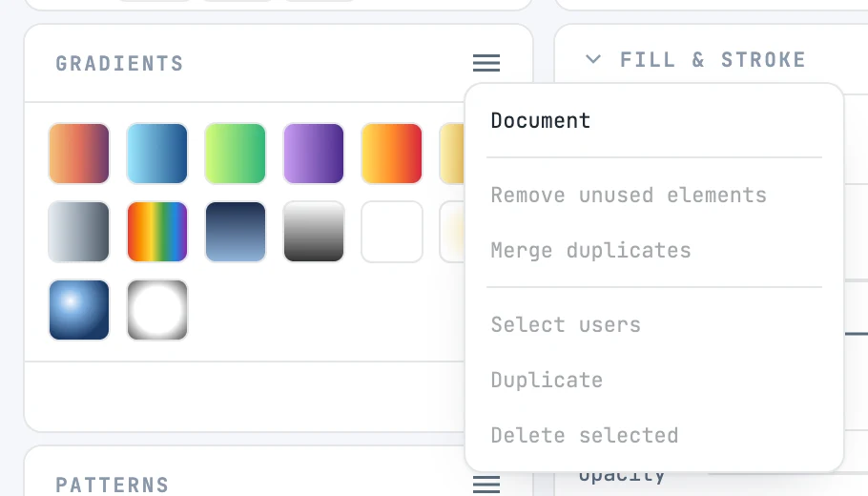
Task: Open the Patterns panel hamburger menu
Action: tap(486, 485)
